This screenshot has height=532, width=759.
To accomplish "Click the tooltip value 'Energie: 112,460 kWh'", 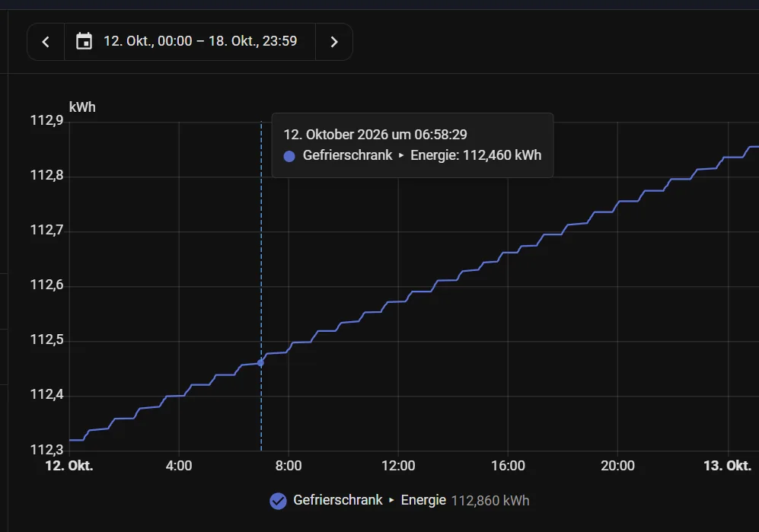I will pos(476,155).
